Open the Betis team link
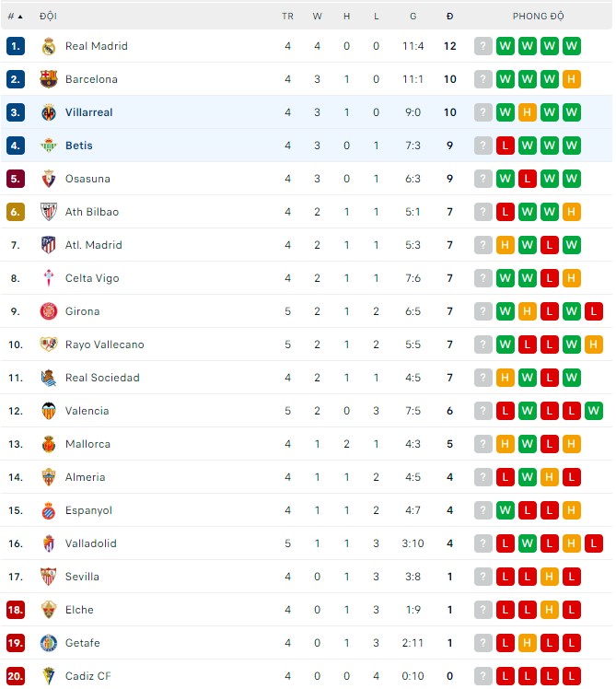The image size is (616, 689). coord(78,146)
